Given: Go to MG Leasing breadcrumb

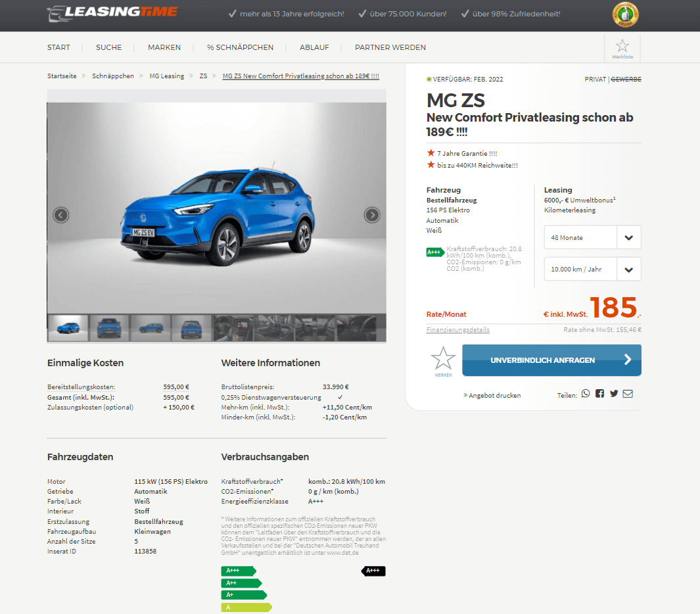Looking at the screenshot, I should (166, 76).
